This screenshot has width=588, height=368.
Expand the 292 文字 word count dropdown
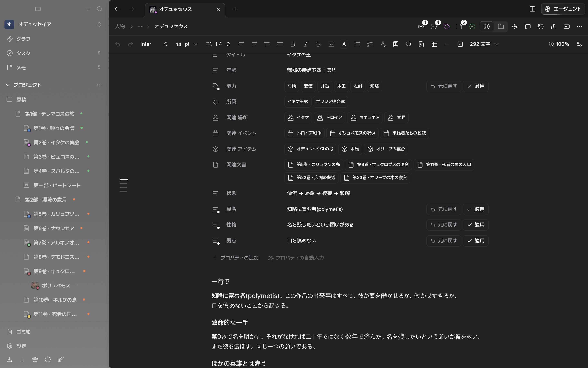484,44
